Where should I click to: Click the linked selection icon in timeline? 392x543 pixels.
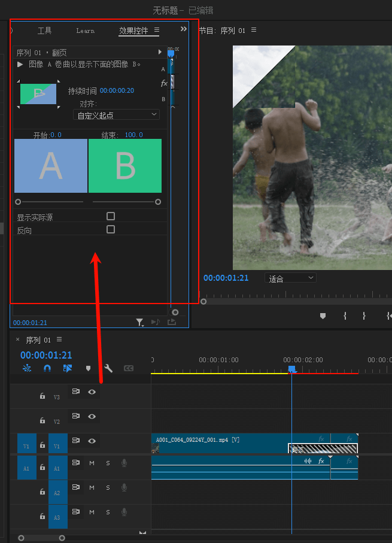pyautogui.click(x=67, y=368)
